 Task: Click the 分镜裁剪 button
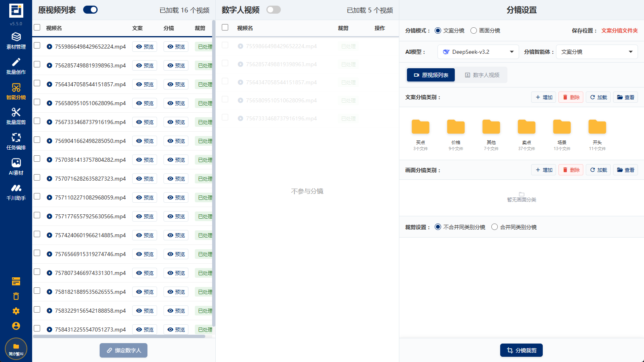(x=521, y=350)
